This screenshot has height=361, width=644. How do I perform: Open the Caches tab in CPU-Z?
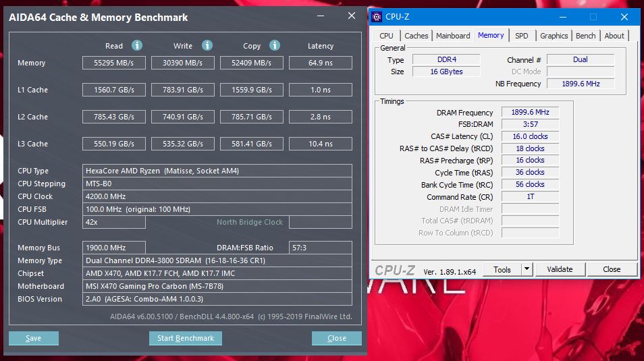[x=416, y=36]
